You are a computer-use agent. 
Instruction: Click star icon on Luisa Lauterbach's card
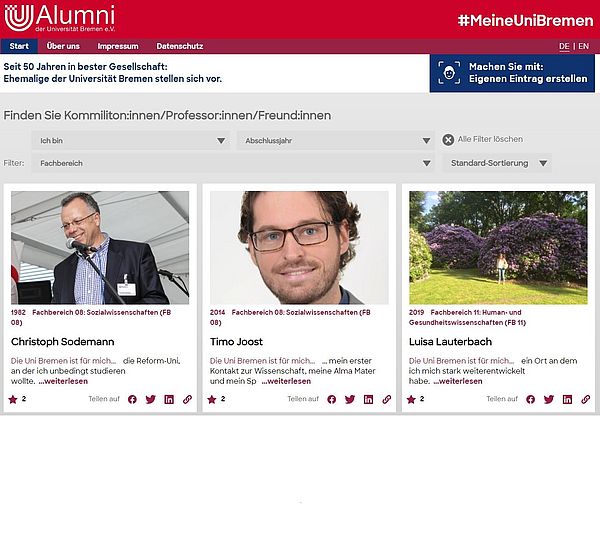(x=412, y=399)
